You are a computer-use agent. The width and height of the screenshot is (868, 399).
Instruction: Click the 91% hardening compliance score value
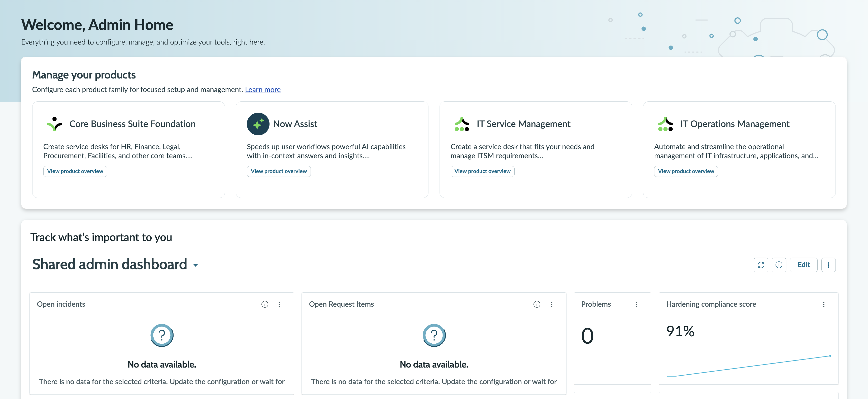click(x=680, y=331)
